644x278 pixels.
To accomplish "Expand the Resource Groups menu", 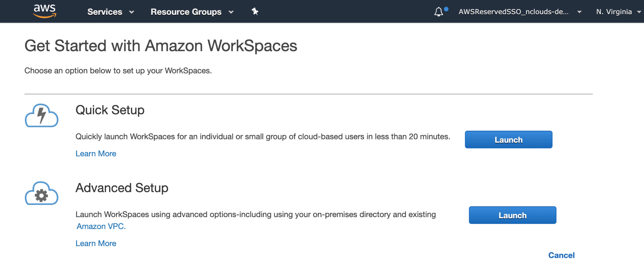I will pos(192,12).
